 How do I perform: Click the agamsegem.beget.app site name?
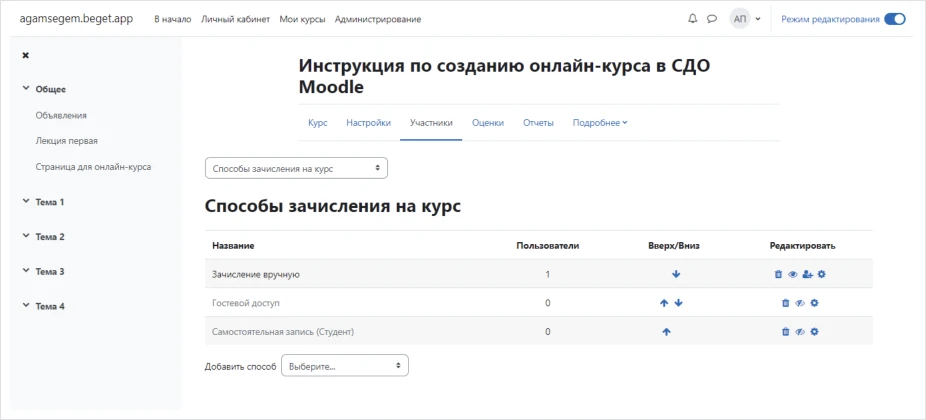[x=76, y=19]
